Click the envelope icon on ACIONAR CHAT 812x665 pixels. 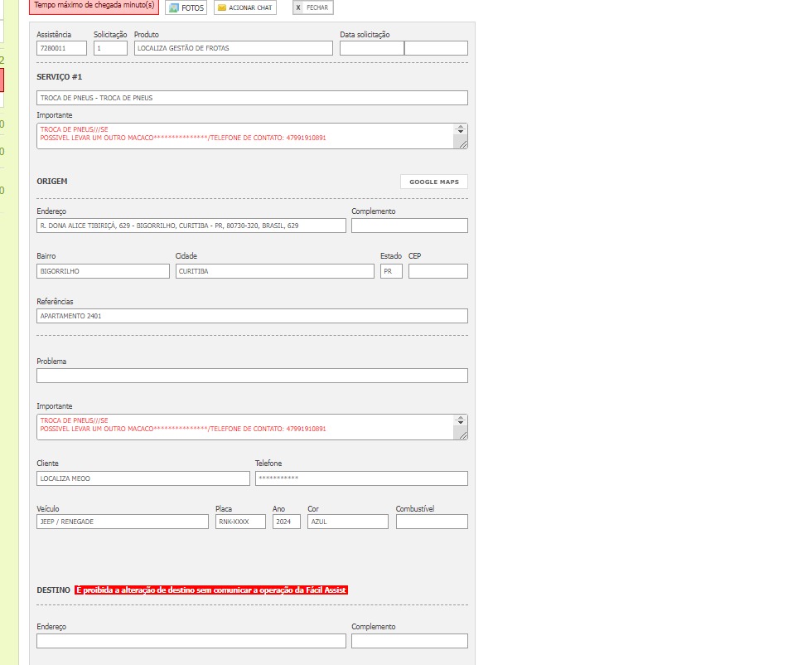[222, 7]
